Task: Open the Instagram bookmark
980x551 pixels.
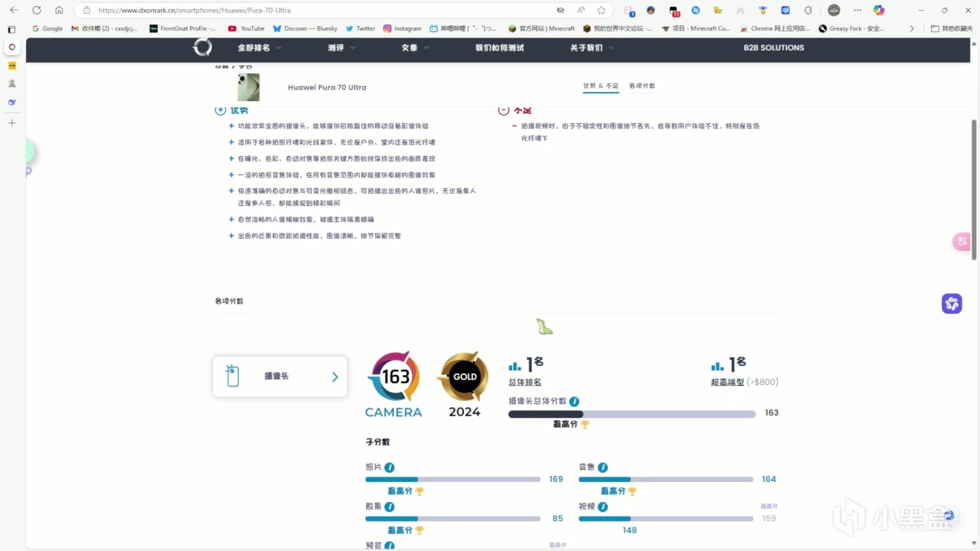Action: 403,28
